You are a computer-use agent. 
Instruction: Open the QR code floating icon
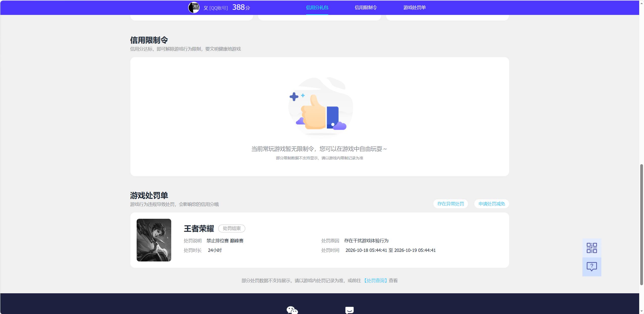click(591, 248)
